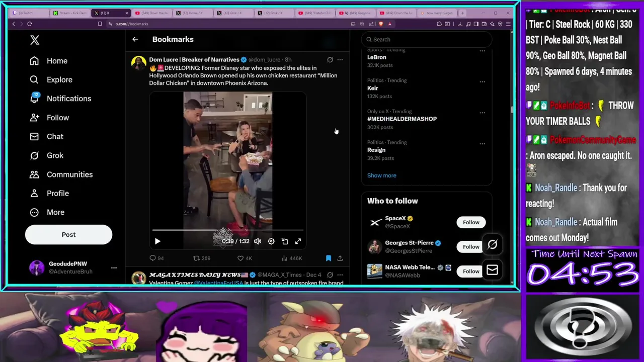Open more options for LeBron trend
This screenshot has height=362, width=644.
482,50
